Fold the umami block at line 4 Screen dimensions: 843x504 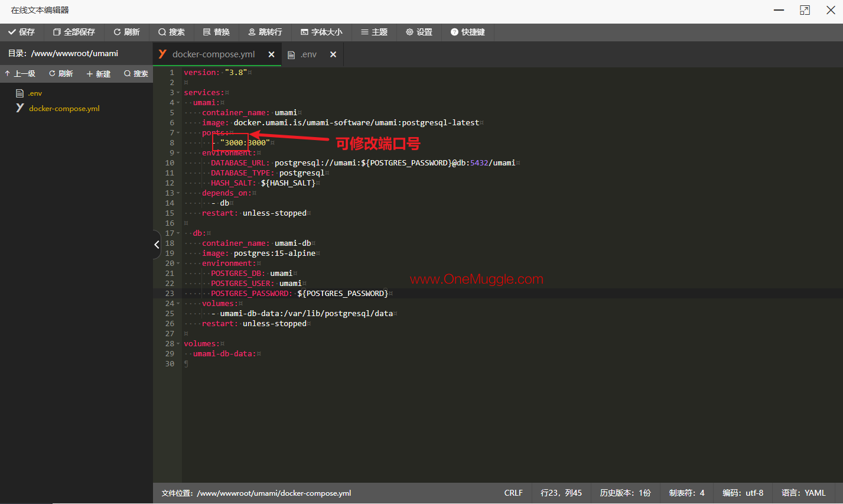(x=178, y=103)
